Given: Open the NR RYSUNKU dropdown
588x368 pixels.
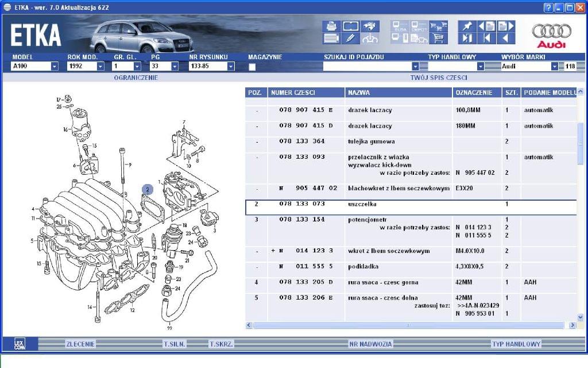Looking at the screenshot, I should click(231, 67).
